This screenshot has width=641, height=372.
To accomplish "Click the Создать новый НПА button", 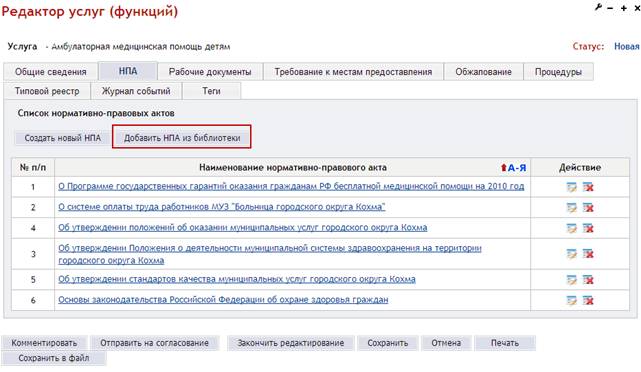I will coord(63,138).
